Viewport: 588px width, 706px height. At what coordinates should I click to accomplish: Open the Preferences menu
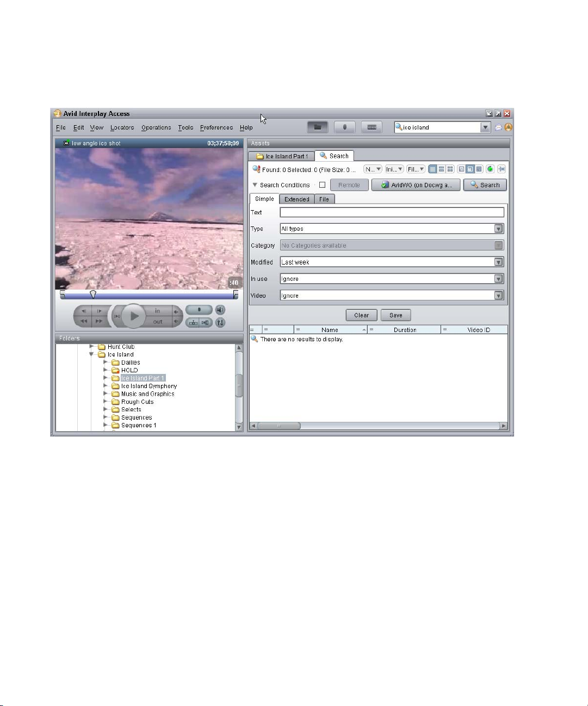click(216, 127)
